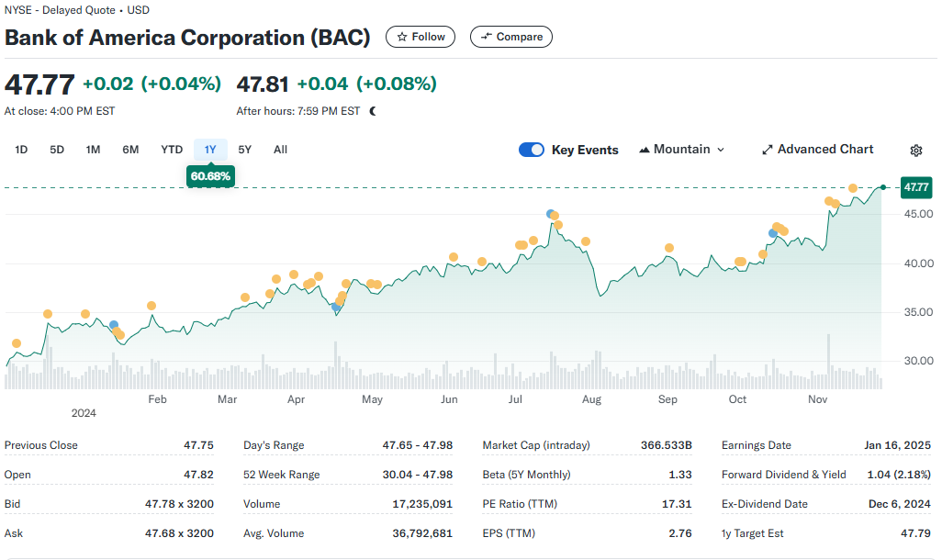This screenshot has height=560, width=942.
Task: Show the All time range
Action: [281, 150]
